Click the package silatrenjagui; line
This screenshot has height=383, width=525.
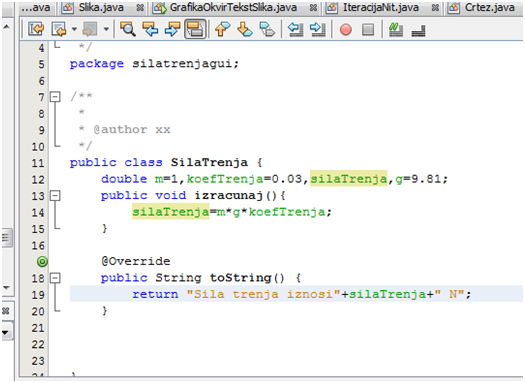(154, 64)
